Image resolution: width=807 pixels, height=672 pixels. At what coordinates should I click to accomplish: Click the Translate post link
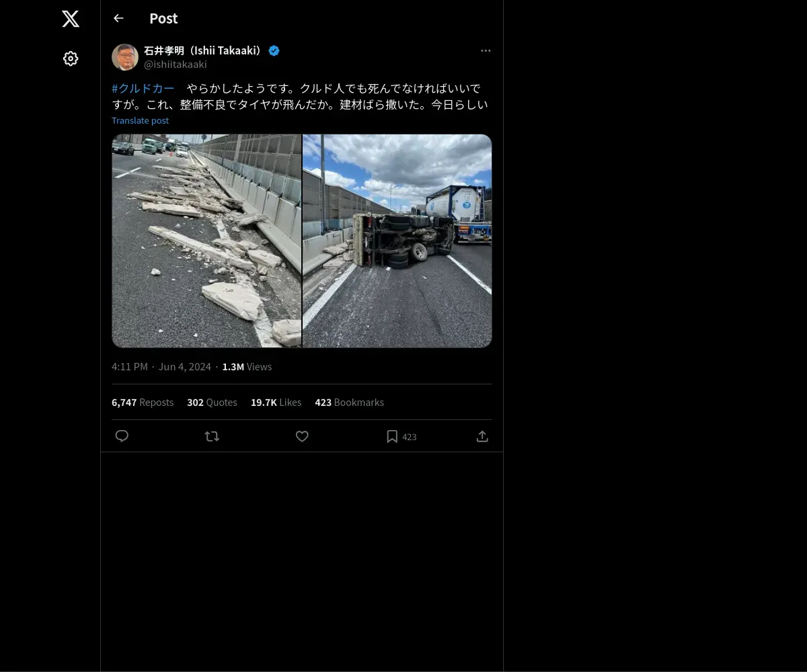pyautogui.click(x=140, y=120)
